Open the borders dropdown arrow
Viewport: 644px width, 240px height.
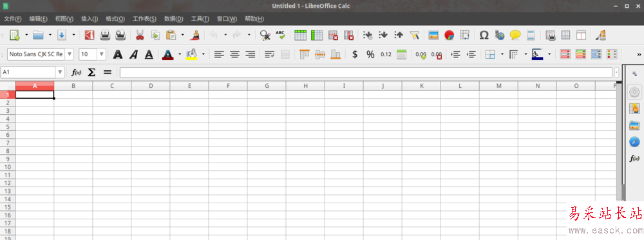[x=502, y=54]
